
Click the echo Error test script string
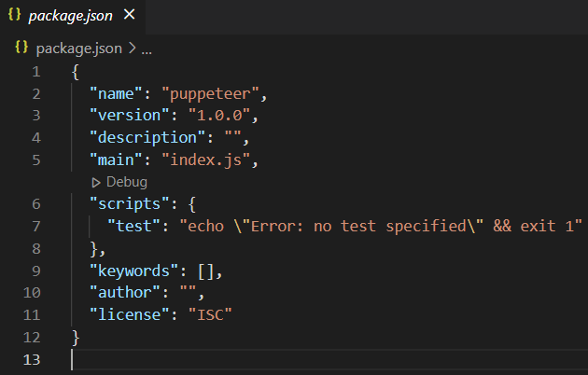tap(381, 227)
